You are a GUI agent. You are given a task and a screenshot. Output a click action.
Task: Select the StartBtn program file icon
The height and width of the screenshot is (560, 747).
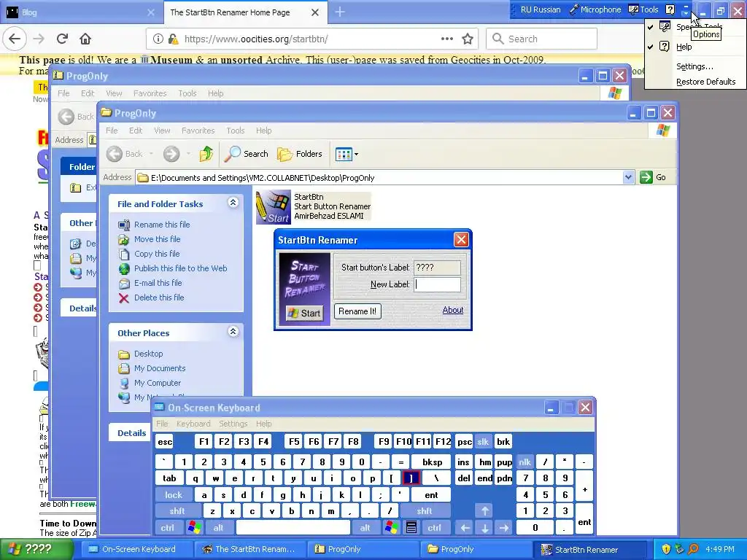click(274, 207)
